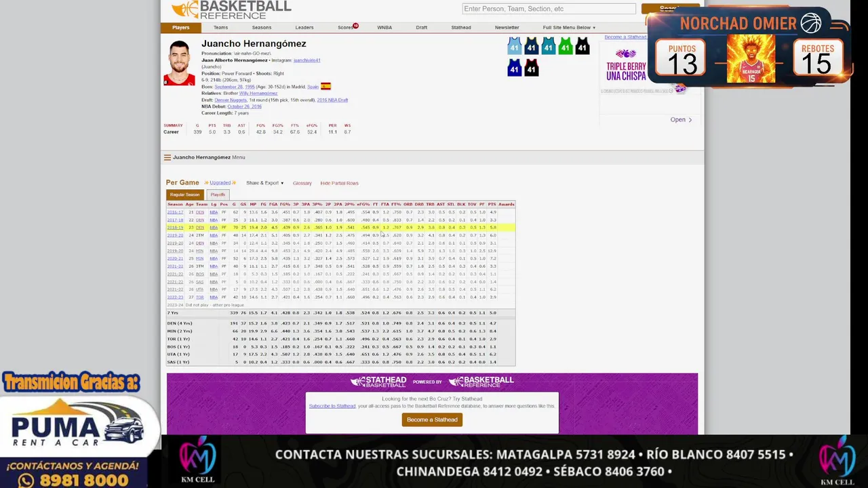Click the royal blue 41 jersey in second row
868x488 pixels.
click(514, 68)
